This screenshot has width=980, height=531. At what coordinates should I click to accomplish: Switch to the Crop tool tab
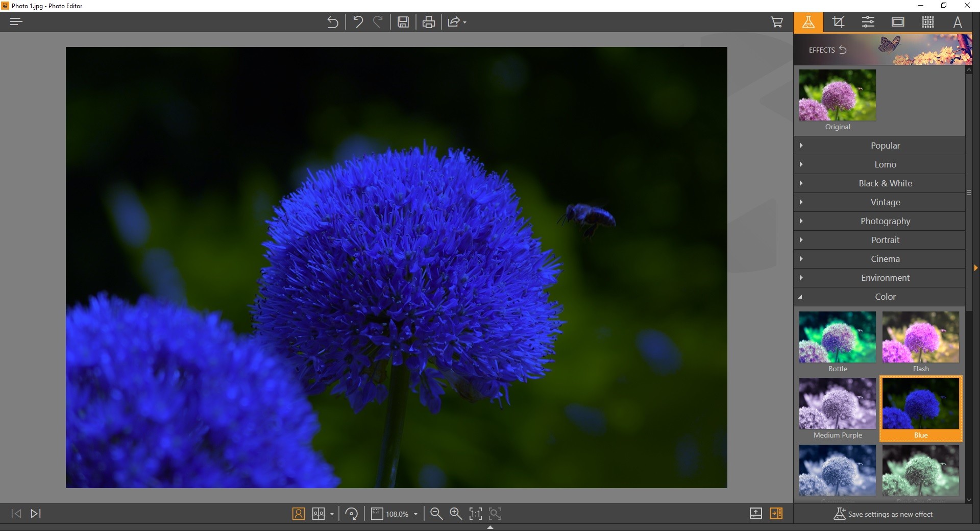click(838, 22)
